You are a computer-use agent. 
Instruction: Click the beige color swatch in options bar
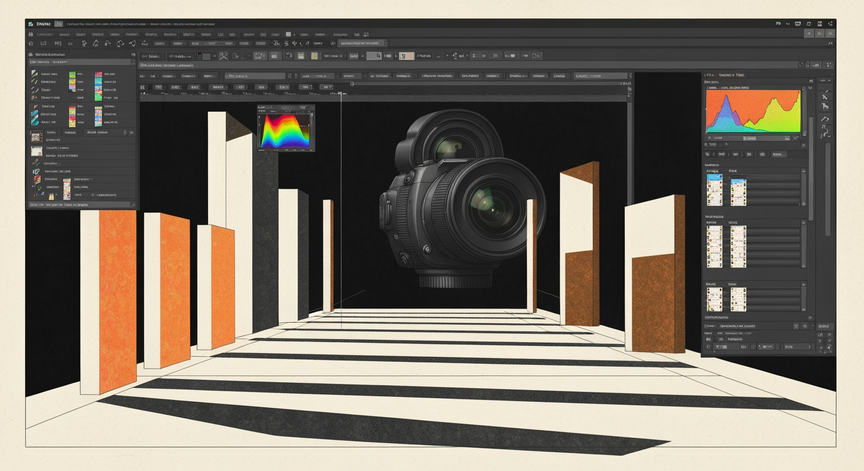point(407,56)
